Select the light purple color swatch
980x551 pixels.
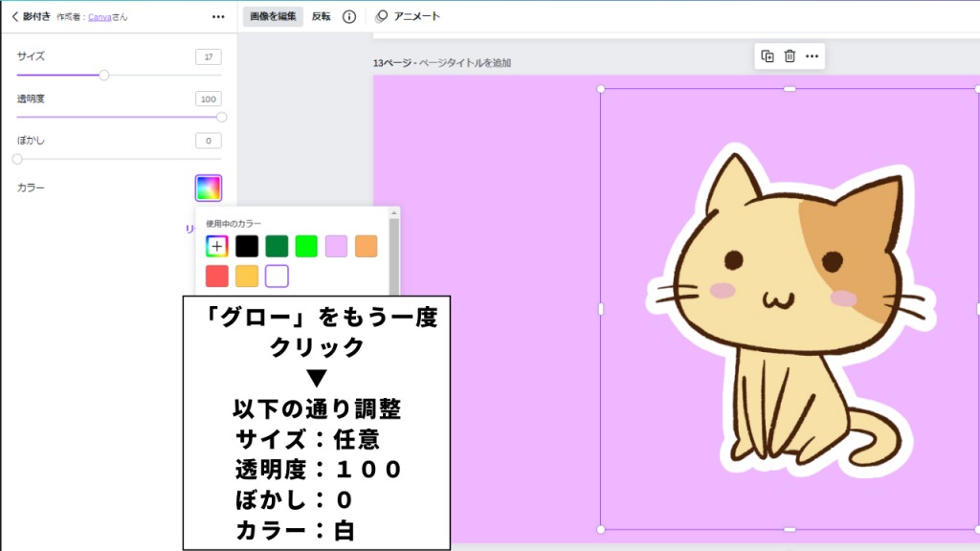336,246
